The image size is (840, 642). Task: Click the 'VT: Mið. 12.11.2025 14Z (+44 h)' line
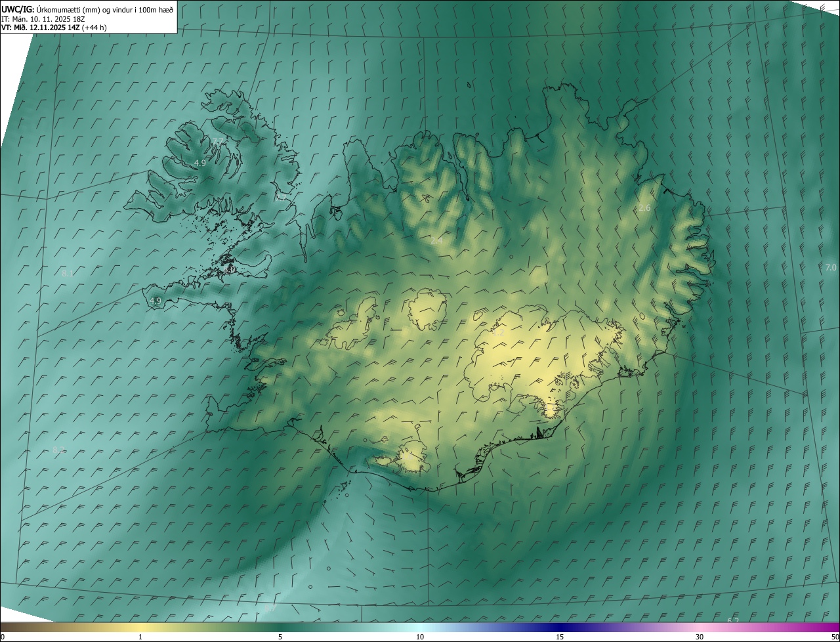[x=54, y=28]
